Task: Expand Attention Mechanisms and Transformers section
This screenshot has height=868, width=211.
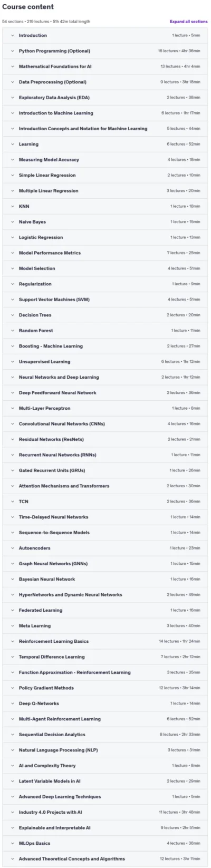Action: pos(105,486)
